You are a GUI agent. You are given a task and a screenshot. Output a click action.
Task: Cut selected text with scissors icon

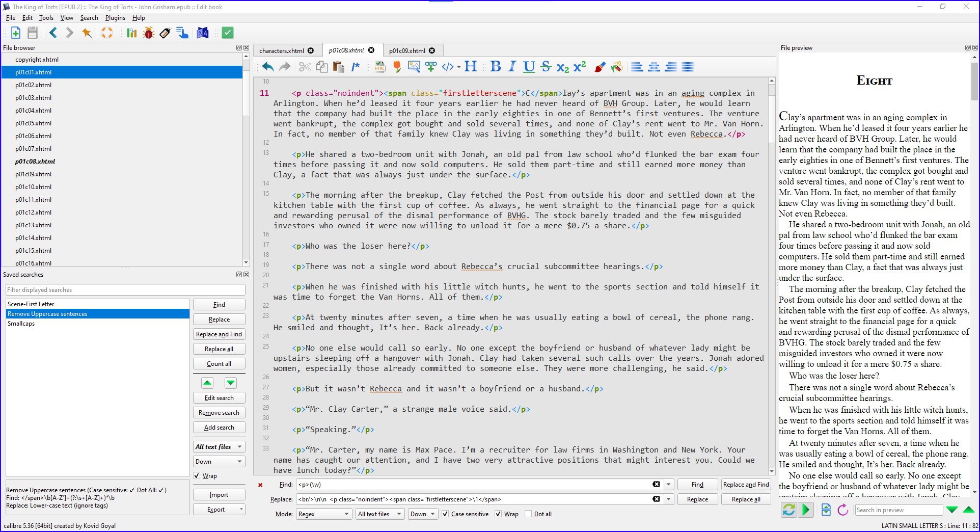click(305, 67)
